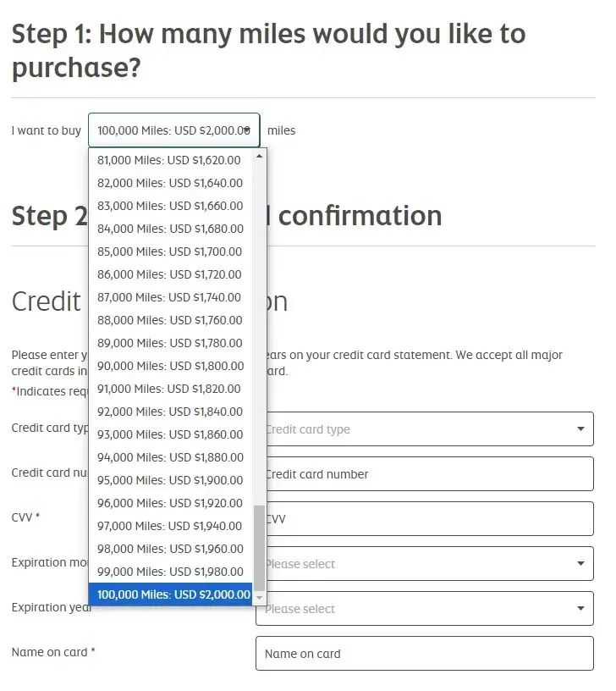Choose 93,000 Miles: USD $1,860.00

click(169, 434)
